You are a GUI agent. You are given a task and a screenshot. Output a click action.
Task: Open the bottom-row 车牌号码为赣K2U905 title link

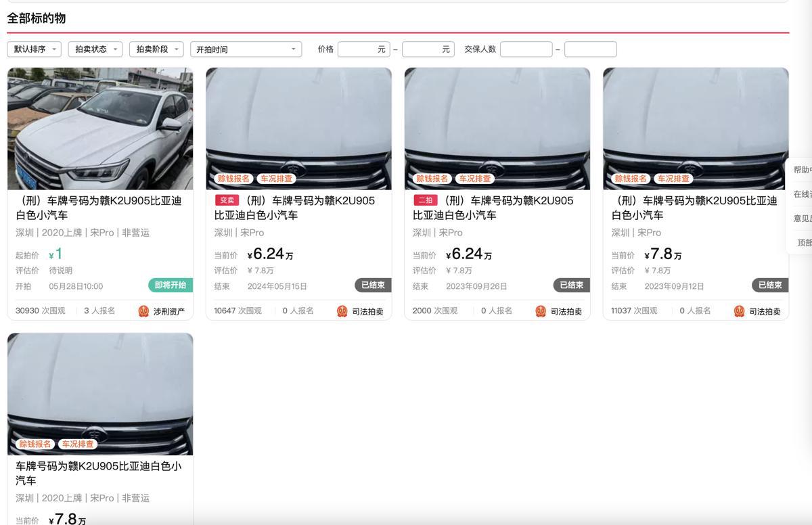[99, 473]
